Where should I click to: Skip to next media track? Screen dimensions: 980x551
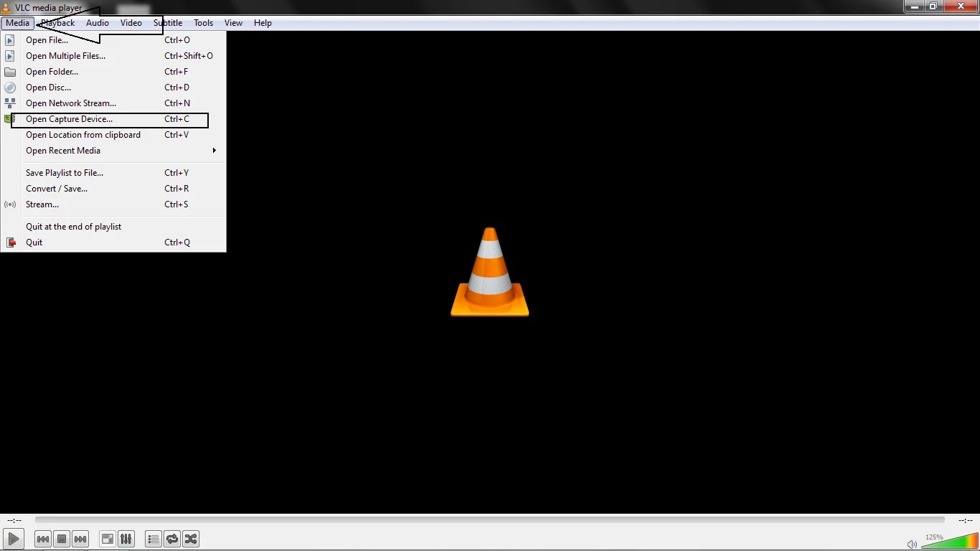(80, 539)
